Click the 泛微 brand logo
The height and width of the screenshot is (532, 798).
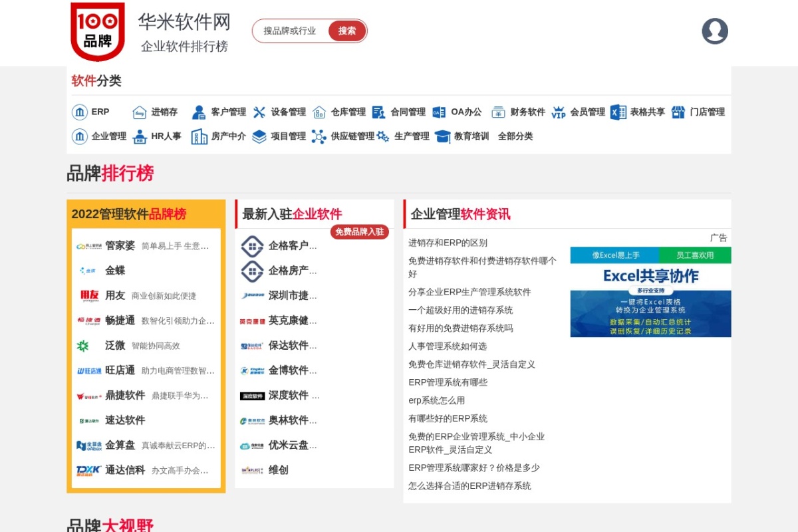click(83, 346)
